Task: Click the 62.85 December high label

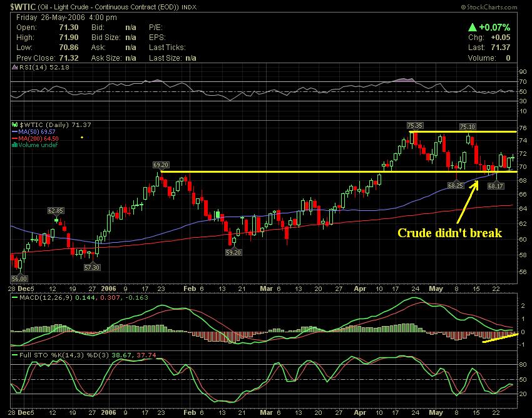Action: (x=56, y=211)
